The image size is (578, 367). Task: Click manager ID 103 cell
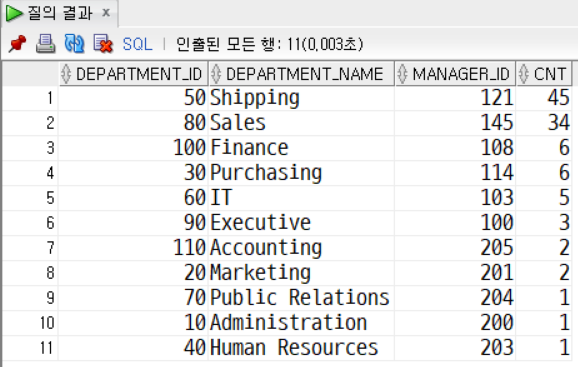(455, 198)
